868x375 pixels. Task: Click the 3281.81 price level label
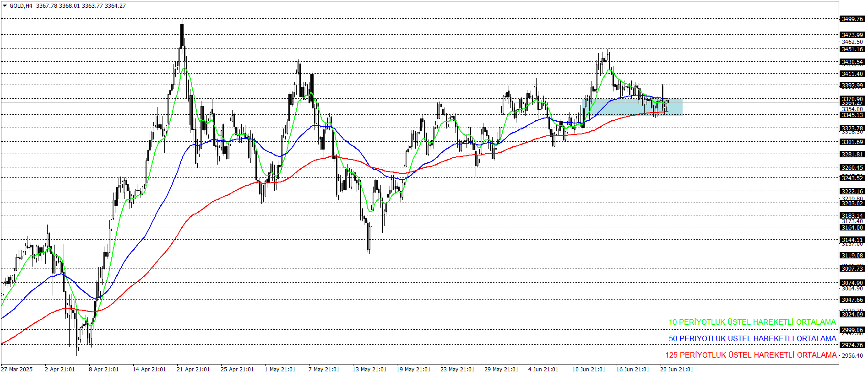(852, 154)
